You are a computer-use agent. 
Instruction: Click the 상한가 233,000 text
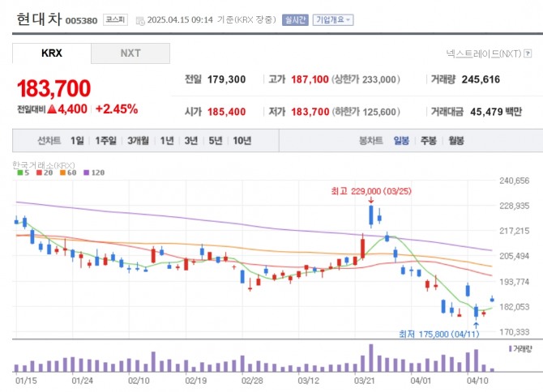366,79
